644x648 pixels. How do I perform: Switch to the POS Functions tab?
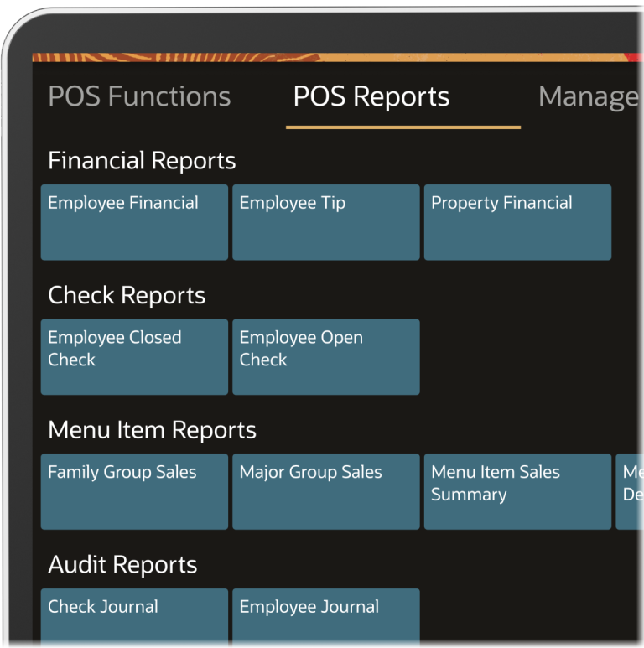pyautogui.click(x=139, y=97)
